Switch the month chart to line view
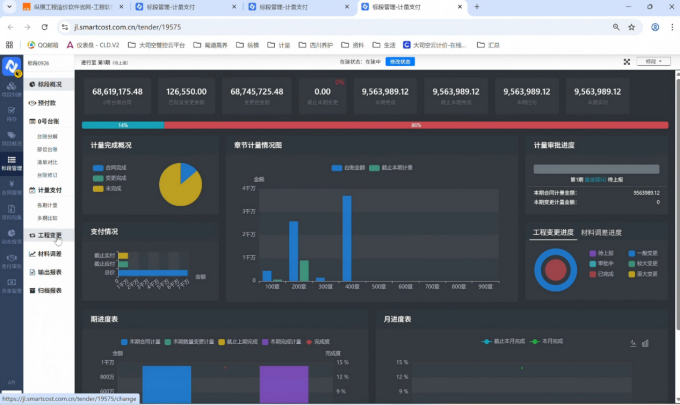 point(633,342)
